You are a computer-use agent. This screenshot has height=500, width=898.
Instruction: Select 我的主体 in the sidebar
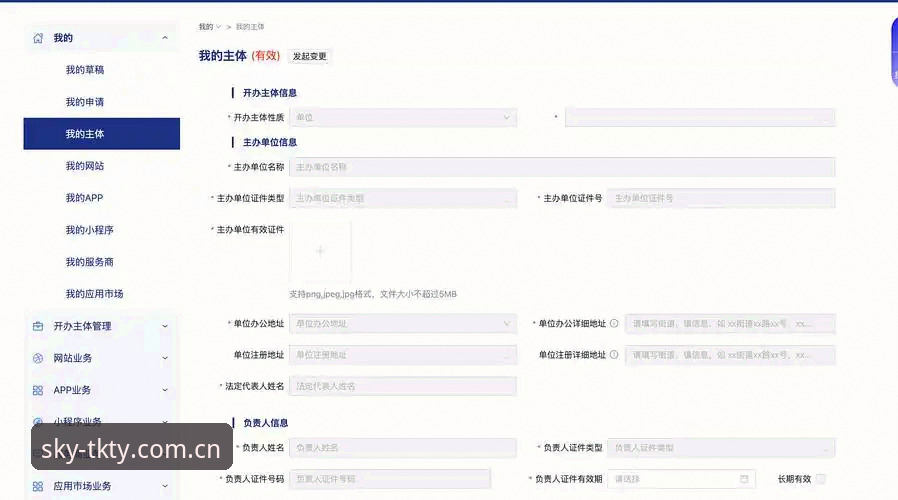[101, 134]
